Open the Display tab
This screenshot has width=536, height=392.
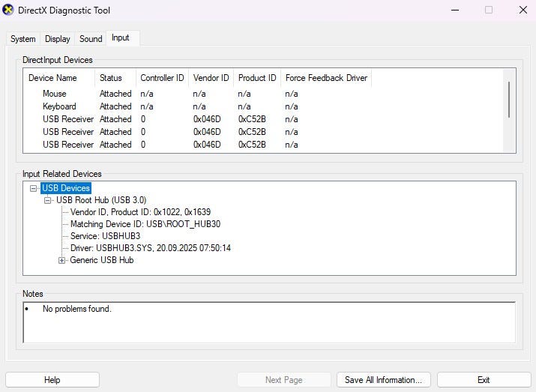coord(58,39)
